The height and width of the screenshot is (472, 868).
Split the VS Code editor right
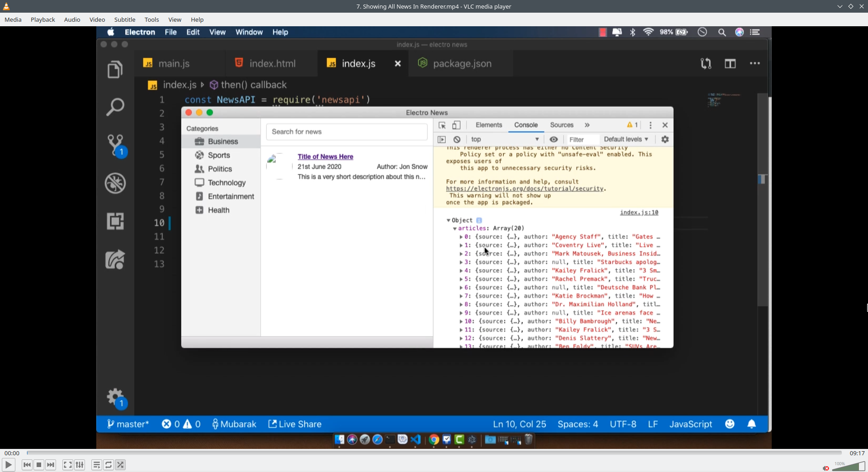730,63
